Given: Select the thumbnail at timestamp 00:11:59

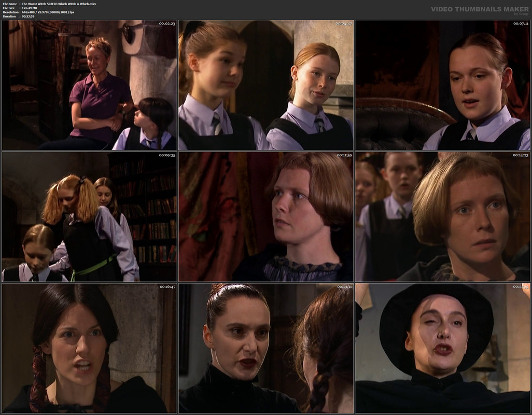Looking at the screenshot, I should tap(266, 217).
